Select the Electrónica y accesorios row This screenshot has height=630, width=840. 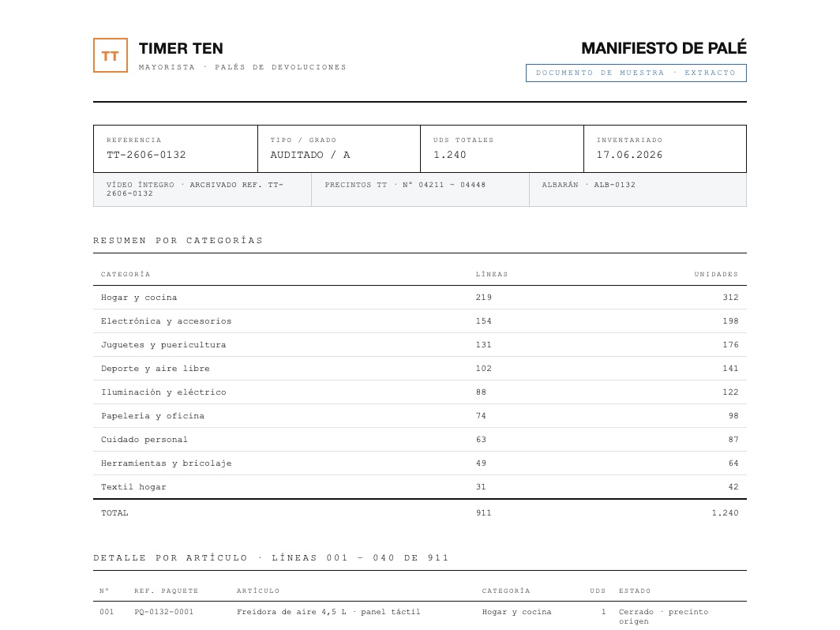[420, 321]
